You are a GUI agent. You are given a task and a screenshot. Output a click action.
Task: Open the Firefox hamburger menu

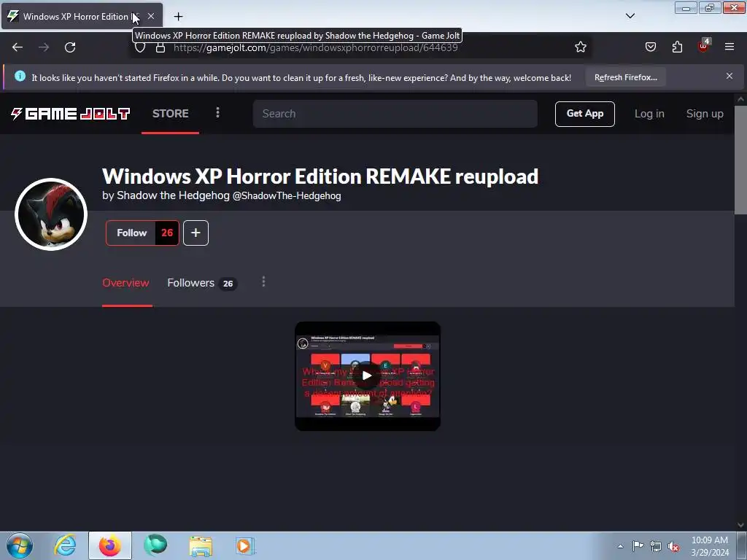pyautogui.click(x=729, y=47)
